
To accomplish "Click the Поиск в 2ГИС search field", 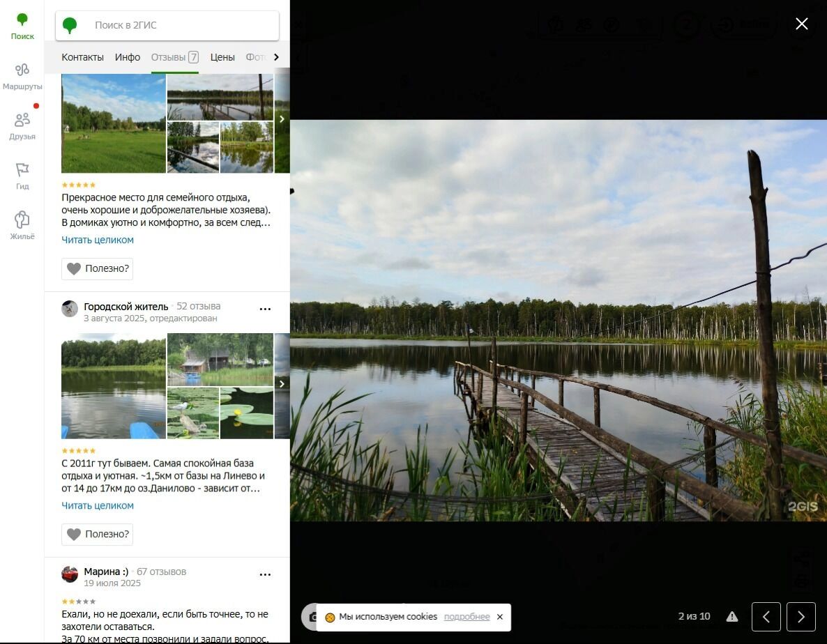I will click(x=167, y=25).
